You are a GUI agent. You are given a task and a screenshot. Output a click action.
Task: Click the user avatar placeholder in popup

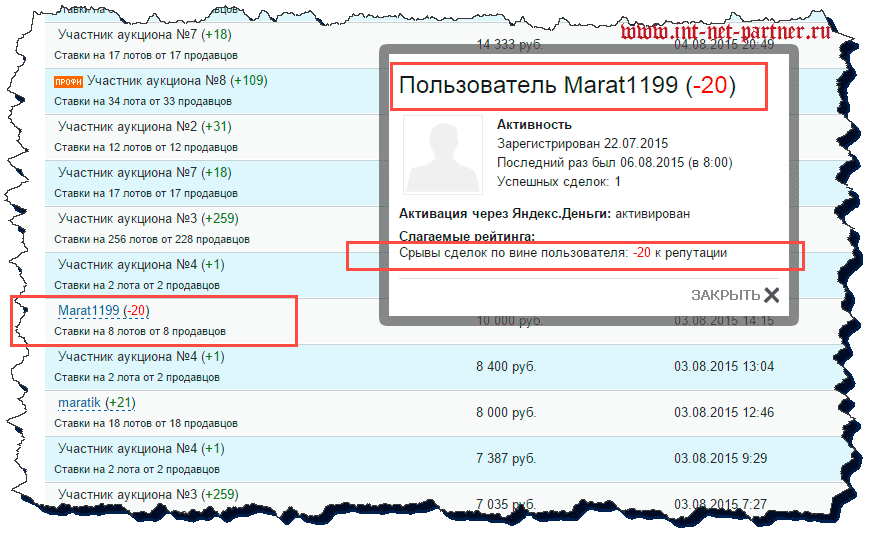(x=443, y=153)
